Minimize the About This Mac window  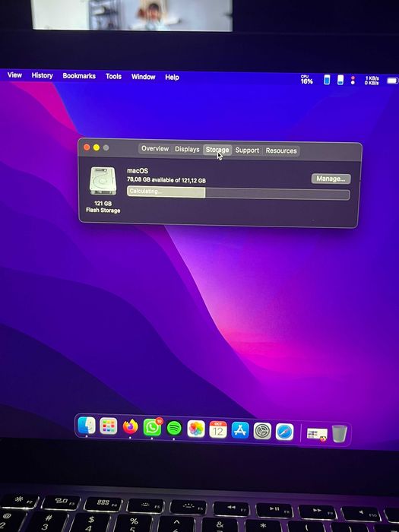pyautogui.click(x=97, y=147)
